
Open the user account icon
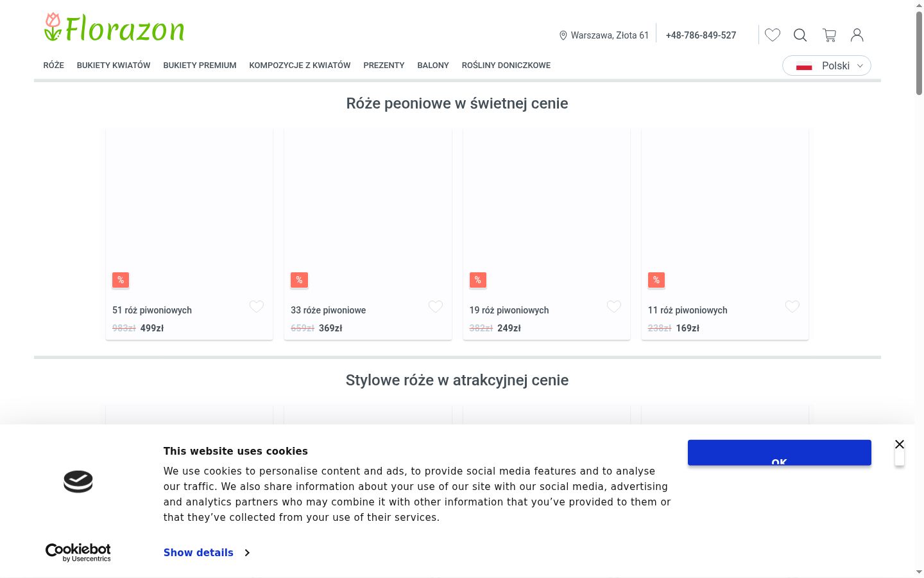pyautogui.click(x=857, y=35)
